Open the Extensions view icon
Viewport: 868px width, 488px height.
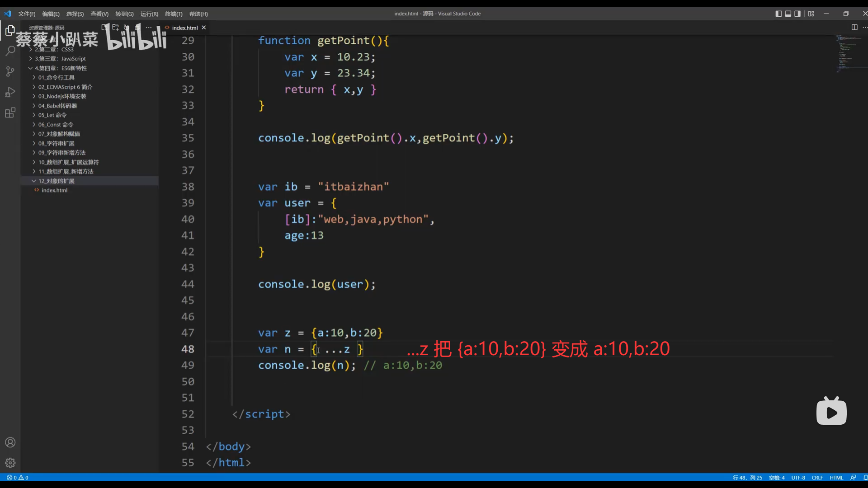10,113
